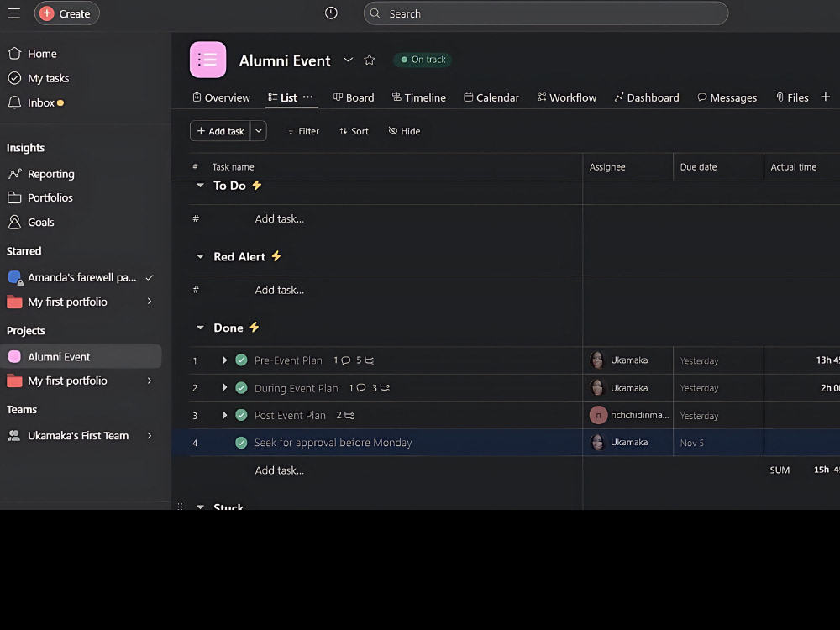Open the comment icon on Pre-Event Plan
The height and width of the screenshot is (630, 840).
345,360
